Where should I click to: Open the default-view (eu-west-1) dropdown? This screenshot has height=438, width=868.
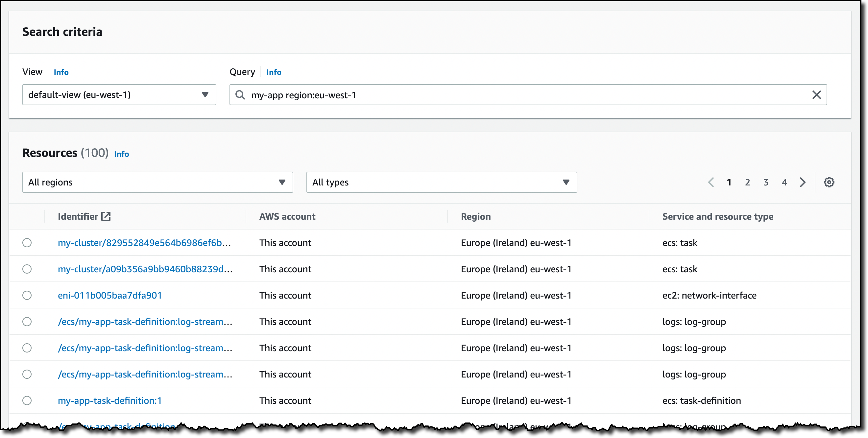click(119, 95)
